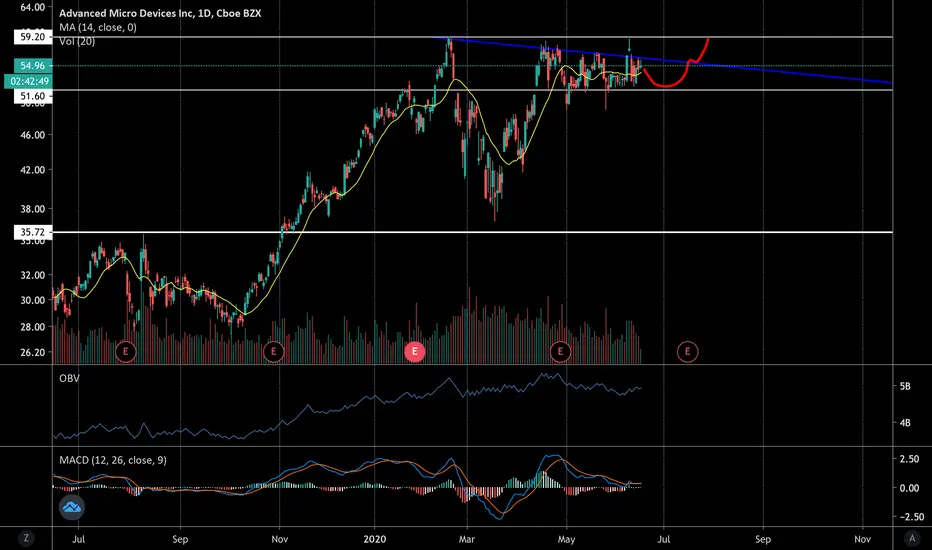932x550 pixels.
Task: Click the 38.00 price axis value
Action: [x=33, y=209]
